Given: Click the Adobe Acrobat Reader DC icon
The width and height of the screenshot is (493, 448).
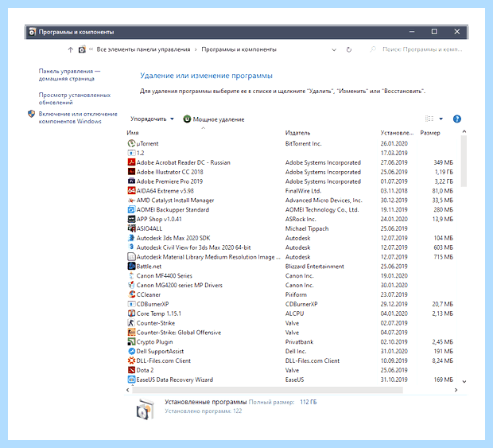Looking at the screenshot, I should pos(131,162).
